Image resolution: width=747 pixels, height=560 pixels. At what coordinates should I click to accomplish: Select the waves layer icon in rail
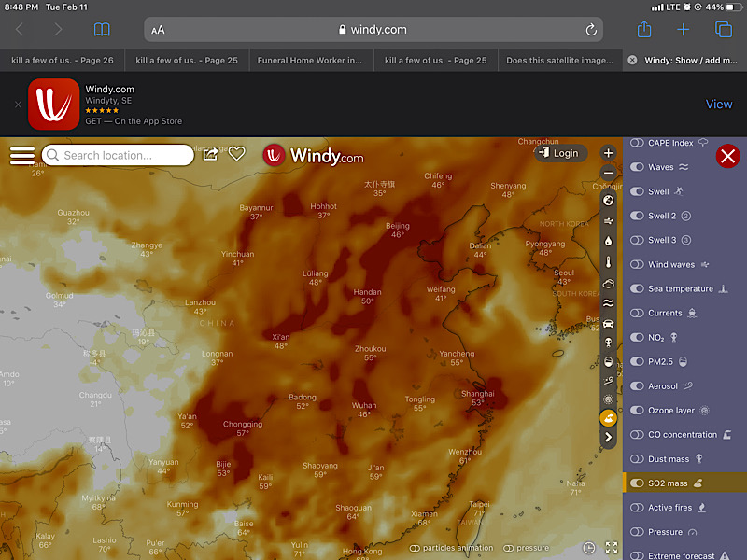click(x=609, y=303)
